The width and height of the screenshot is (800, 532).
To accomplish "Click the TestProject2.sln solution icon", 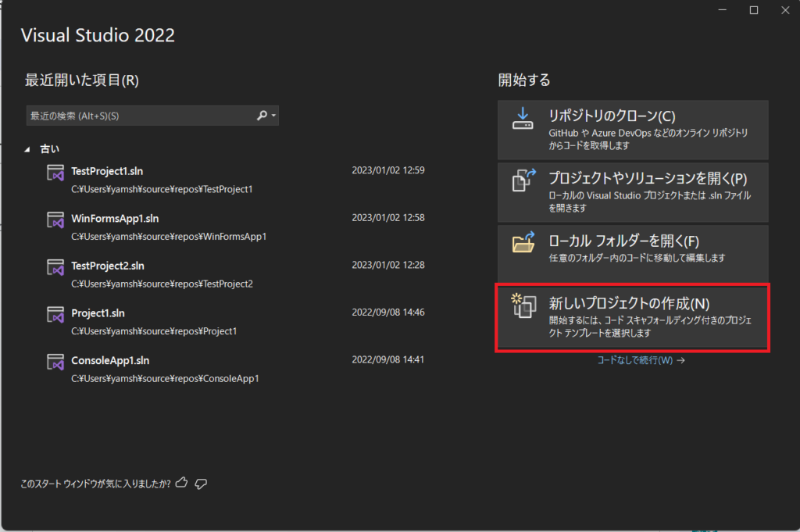I will coord(55,267).
